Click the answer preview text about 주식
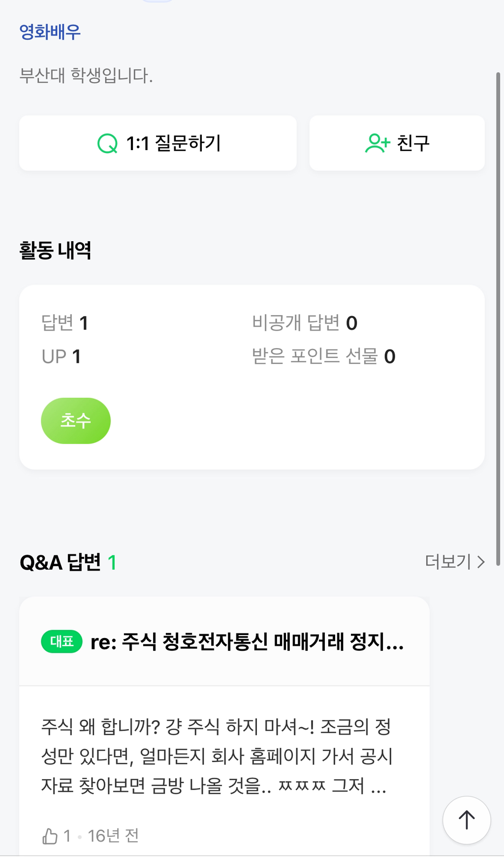Image resolution: width=504 pixels, height=860 pixels. 217,756
